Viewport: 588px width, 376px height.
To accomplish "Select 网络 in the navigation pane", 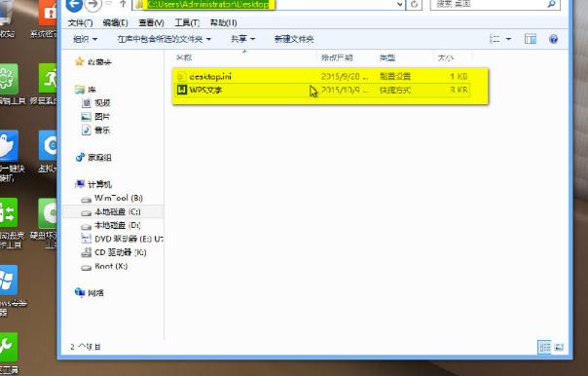I will [95, 292].
